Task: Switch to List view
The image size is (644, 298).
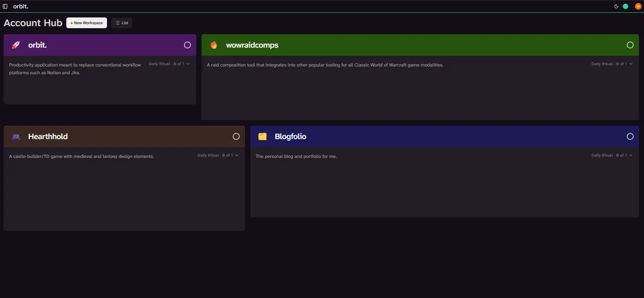Action: click(x=122, y=23)
